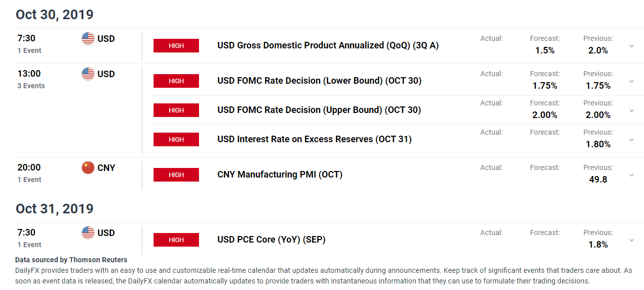
Task: Click the US flag icon at 7:30 Oct 30
Action: point(88,38)
